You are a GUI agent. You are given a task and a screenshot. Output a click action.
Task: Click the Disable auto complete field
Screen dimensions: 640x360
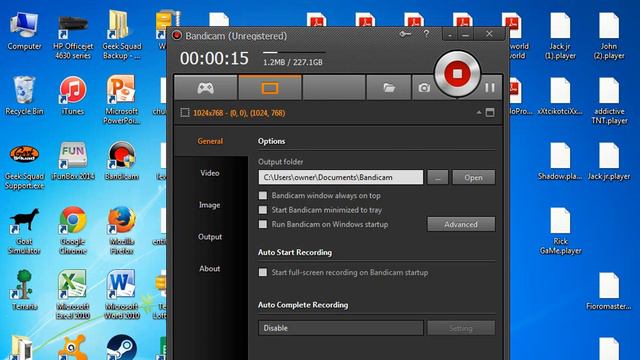pos(341,328)
